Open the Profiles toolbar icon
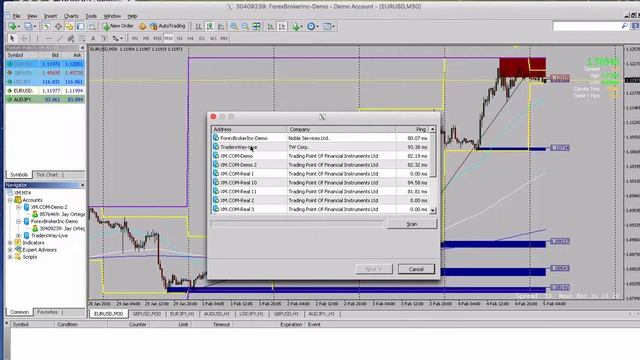This screenshot has width=640, height=360. pyautogui.click(x=28, y=26)
